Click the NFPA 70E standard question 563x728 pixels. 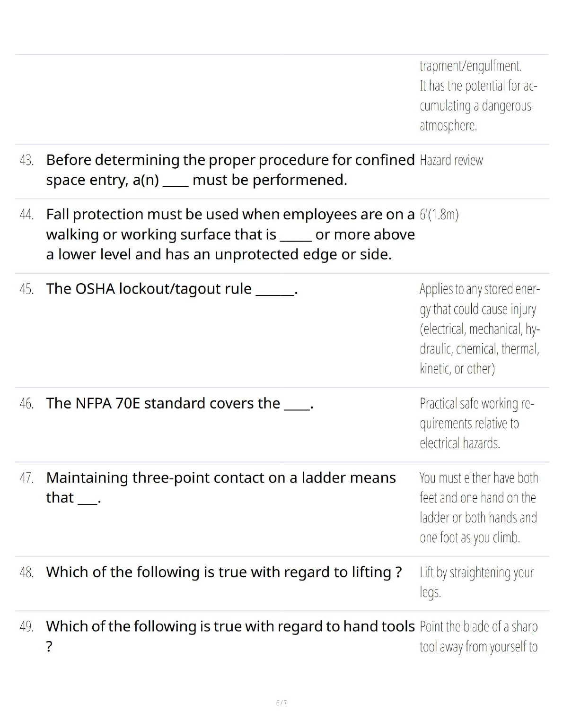tap(180, 404)
